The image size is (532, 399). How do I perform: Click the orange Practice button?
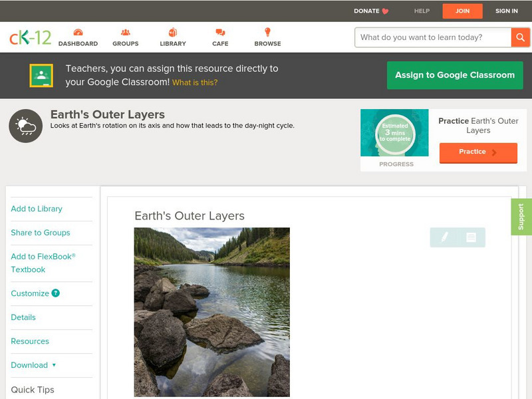point(478,152)
